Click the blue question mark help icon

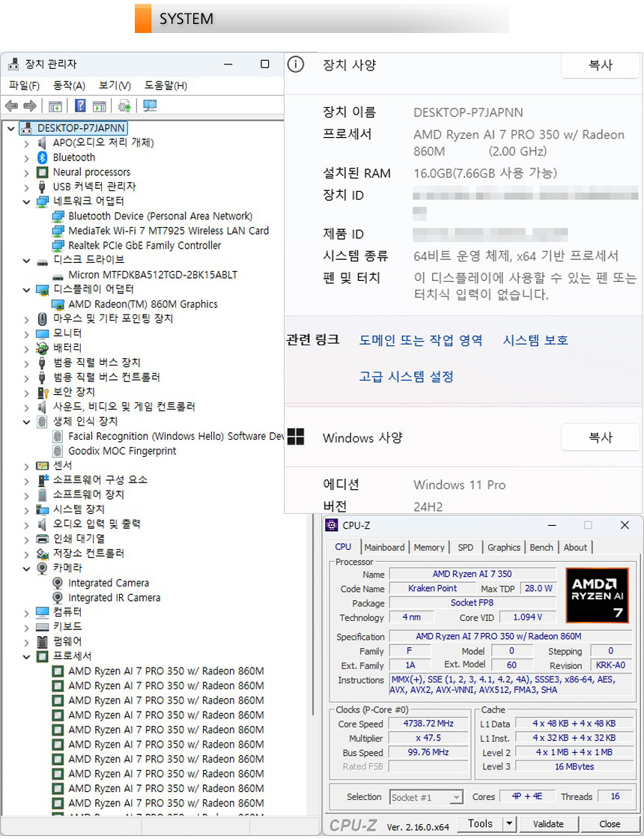click(x=80, y=106)
